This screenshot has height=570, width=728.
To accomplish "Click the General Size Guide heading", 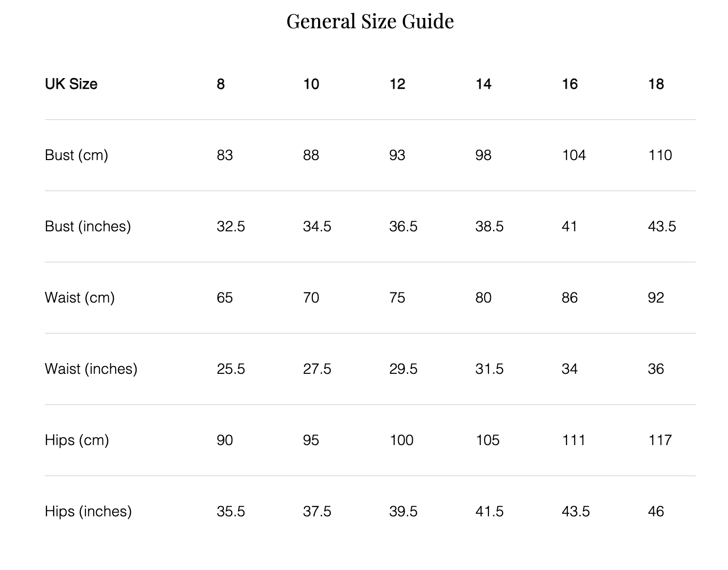I will [370, 21].
